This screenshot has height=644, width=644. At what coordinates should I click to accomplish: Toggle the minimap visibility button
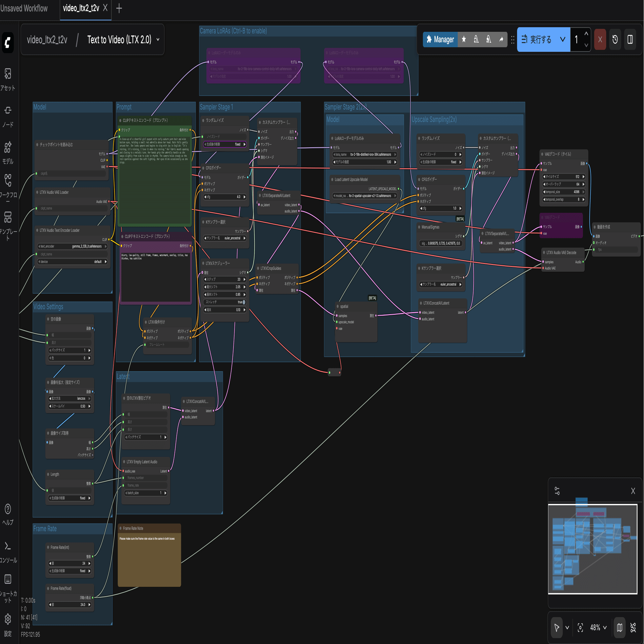click(x=619, y=628)
